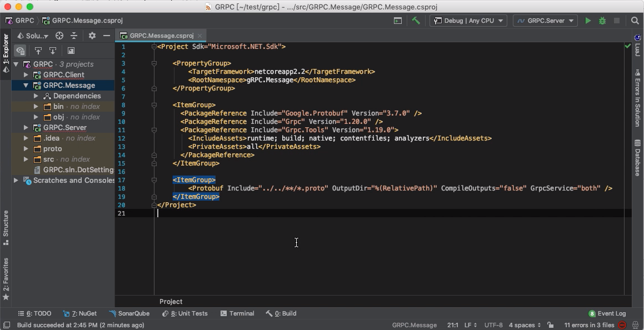
Task: Start debugging with the bug icon
Action: click(x=602, y=21)
